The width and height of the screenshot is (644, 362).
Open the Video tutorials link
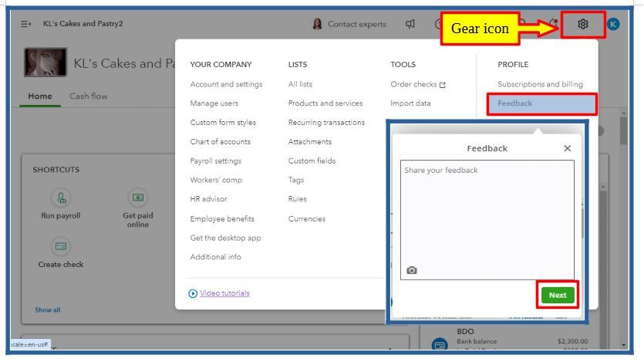coord(224,293)
